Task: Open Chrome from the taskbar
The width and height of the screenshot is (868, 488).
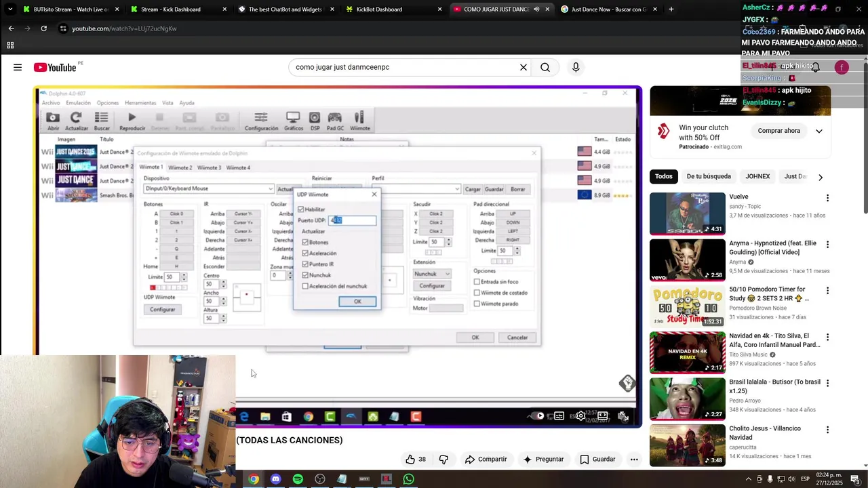Action: pos(254,479)
